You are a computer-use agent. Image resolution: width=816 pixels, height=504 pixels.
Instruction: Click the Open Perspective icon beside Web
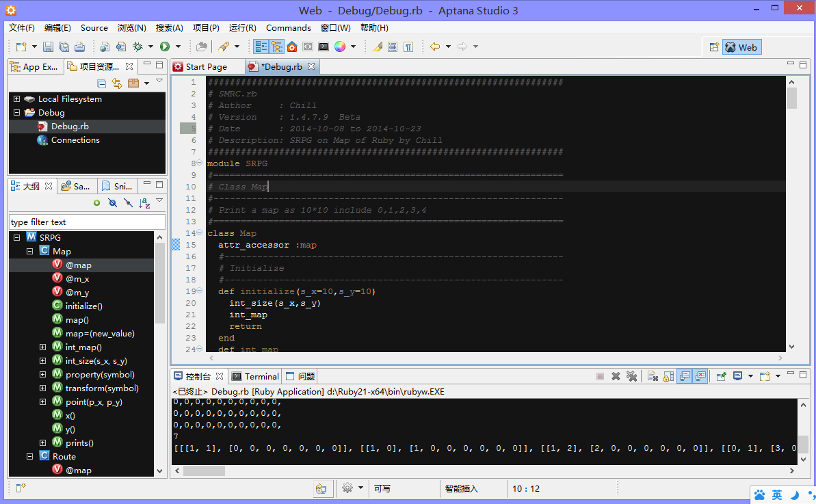(715, 47)
